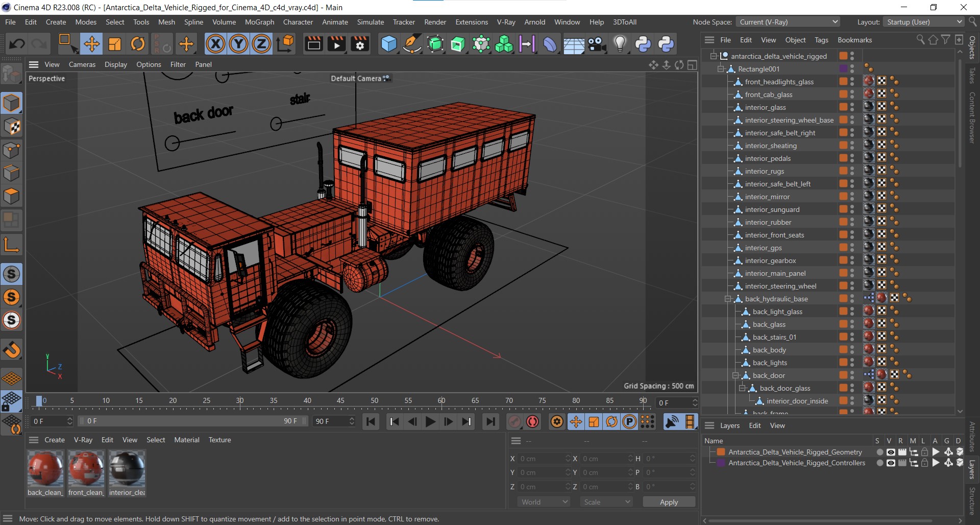Click the filter funnel icon in Objects panel
Viewport: 980px width, 525px height.
pos(946,40)
